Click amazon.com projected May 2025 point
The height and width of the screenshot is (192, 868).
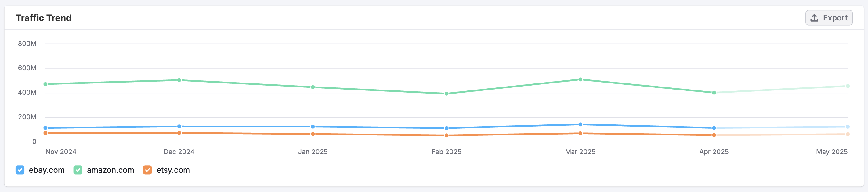[848, 87]
